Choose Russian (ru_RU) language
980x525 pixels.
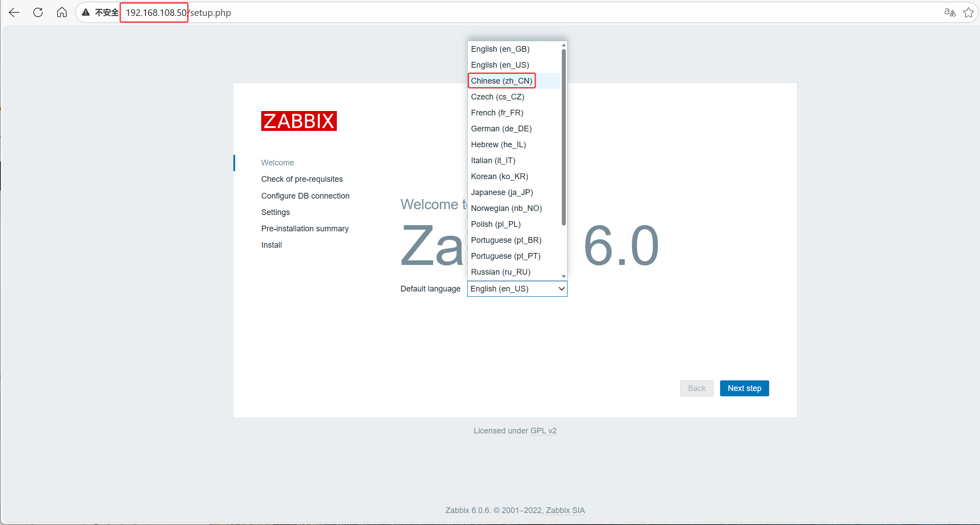(x=514, y=272)
